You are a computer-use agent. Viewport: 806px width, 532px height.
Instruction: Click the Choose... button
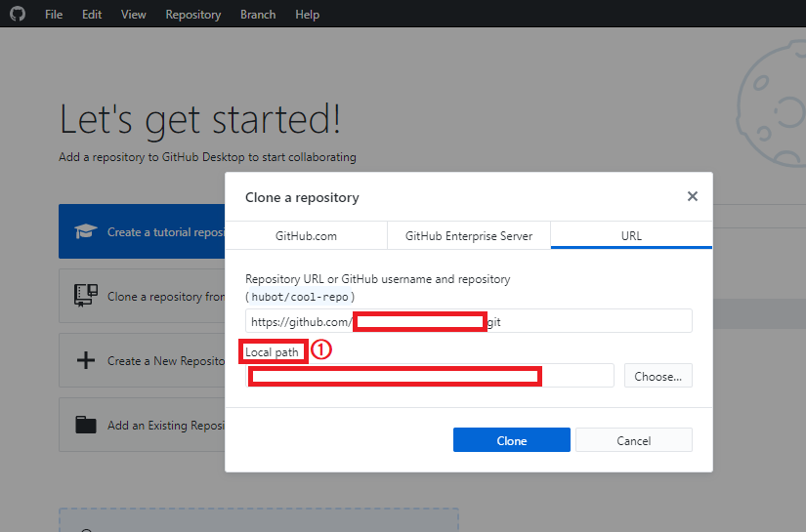coord(658,376)
